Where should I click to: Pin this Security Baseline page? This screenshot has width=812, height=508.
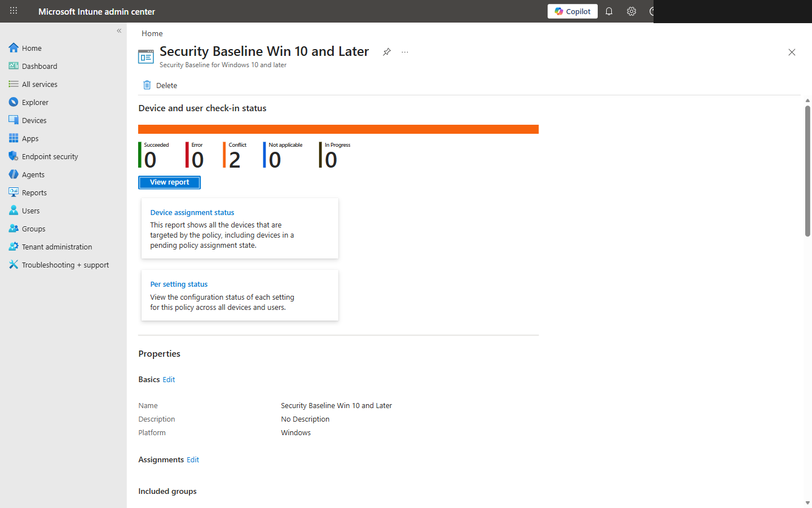pyautogui.click(x=387, y=52)
